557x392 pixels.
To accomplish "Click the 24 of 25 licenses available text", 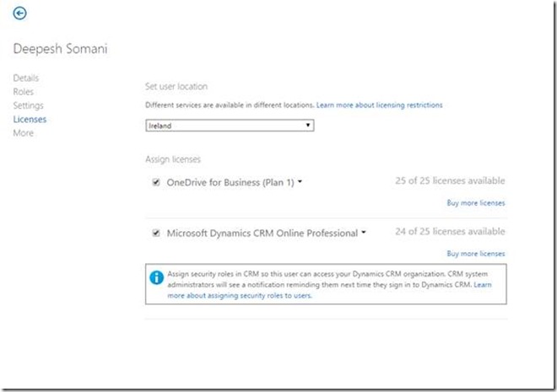I will pyautogui.click(x=450, y=232).
